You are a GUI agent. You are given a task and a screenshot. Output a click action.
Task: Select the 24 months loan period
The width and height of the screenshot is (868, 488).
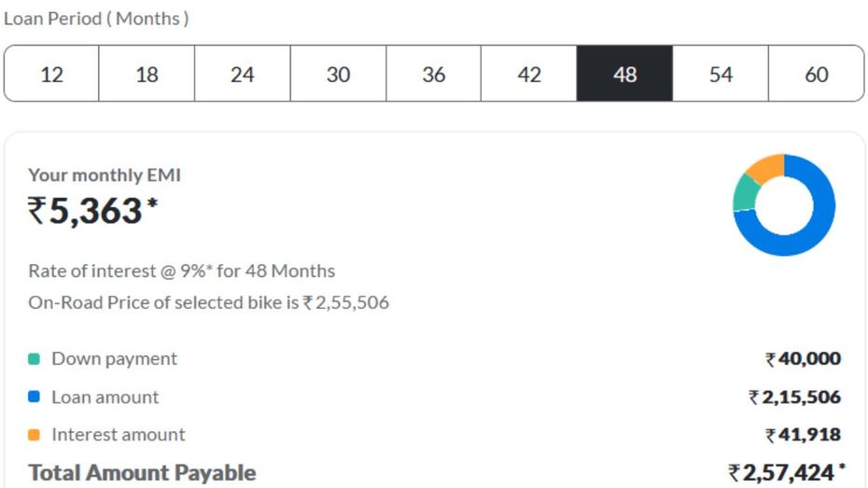pos(243,74)
